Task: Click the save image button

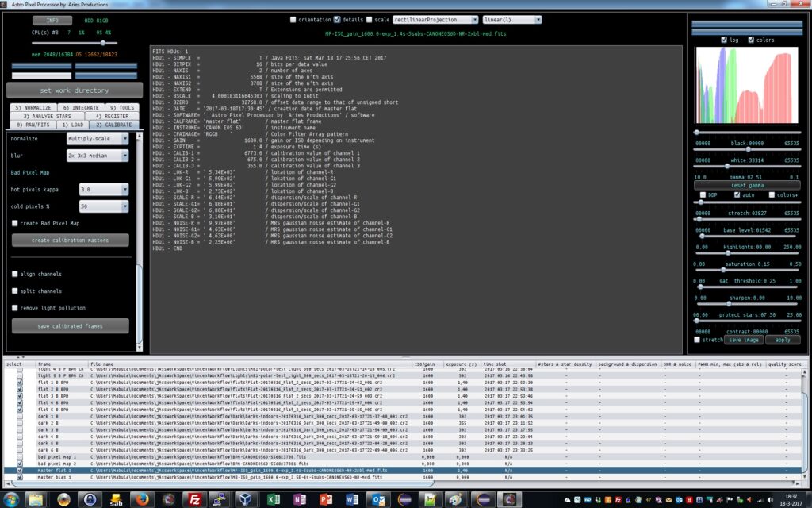Action: (744, 340)
